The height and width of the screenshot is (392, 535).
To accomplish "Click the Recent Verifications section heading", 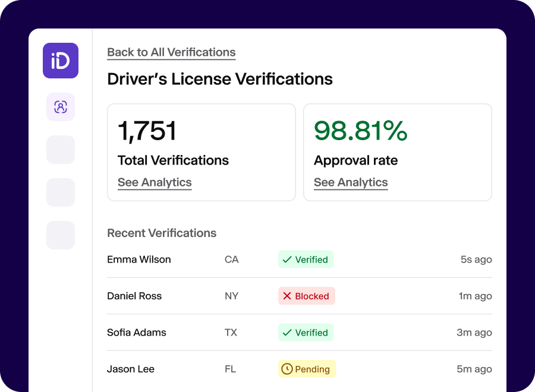I will coord(162,233).
